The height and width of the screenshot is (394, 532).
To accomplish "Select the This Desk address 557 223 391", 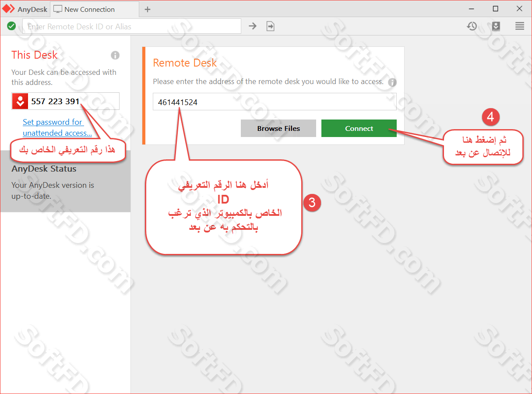I will click(x=56, y=101).
